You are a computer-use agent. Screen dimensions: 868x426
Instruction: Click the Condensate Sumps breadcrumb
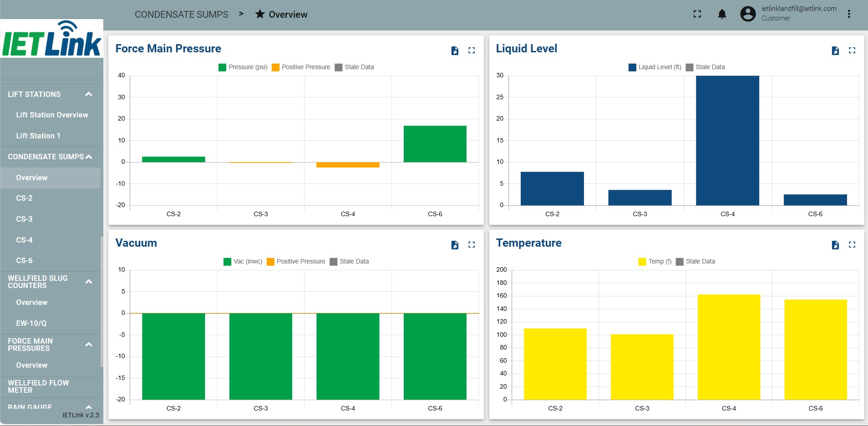point(181,15)
